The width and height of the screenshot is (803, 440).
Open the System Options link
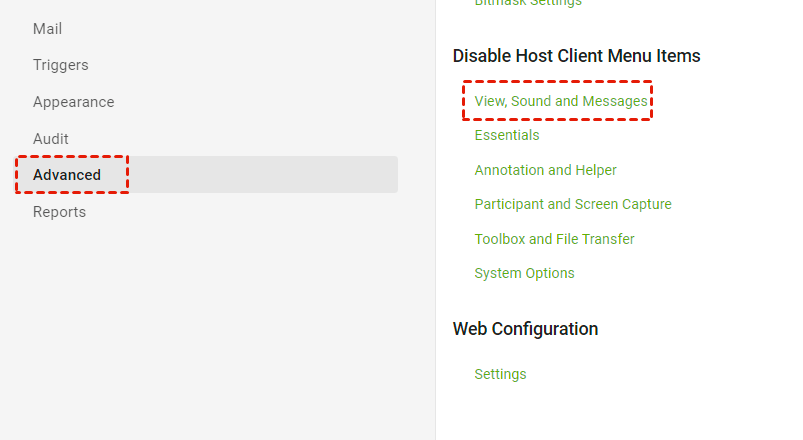click(x=524, y=273)
